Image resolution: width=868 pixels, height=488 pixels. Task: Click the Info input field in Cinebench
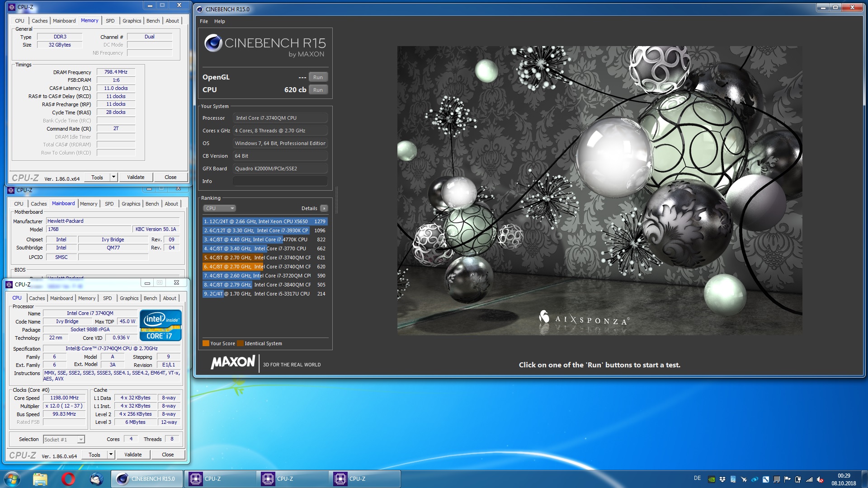[x=280, y=181]
